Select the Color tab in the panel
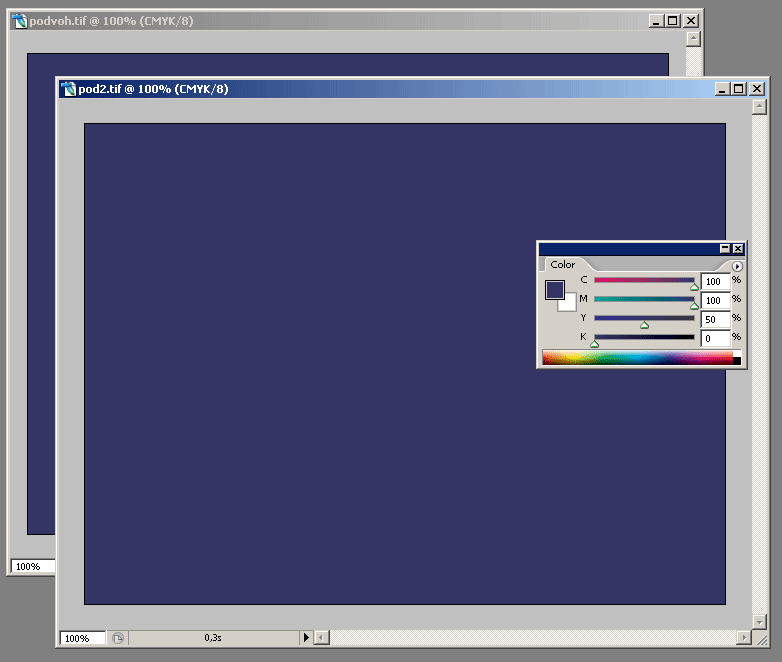 (x=563, y=265)
